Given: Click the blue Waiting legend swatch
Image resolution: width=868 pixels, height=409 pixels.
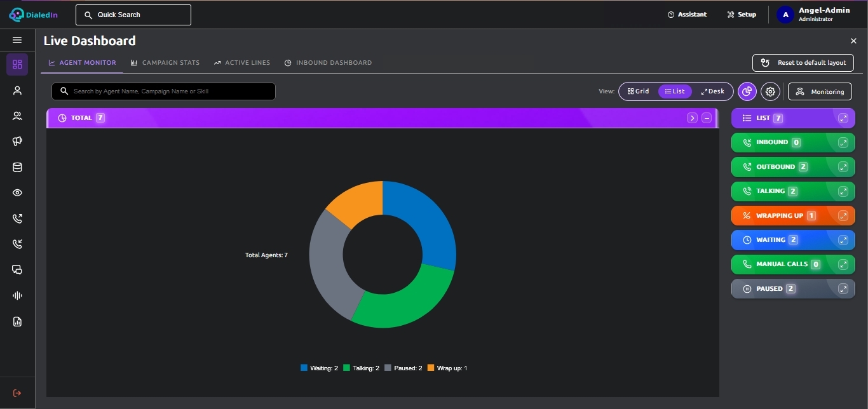Looking at the screenshot, I should click(x=304, y=368).
